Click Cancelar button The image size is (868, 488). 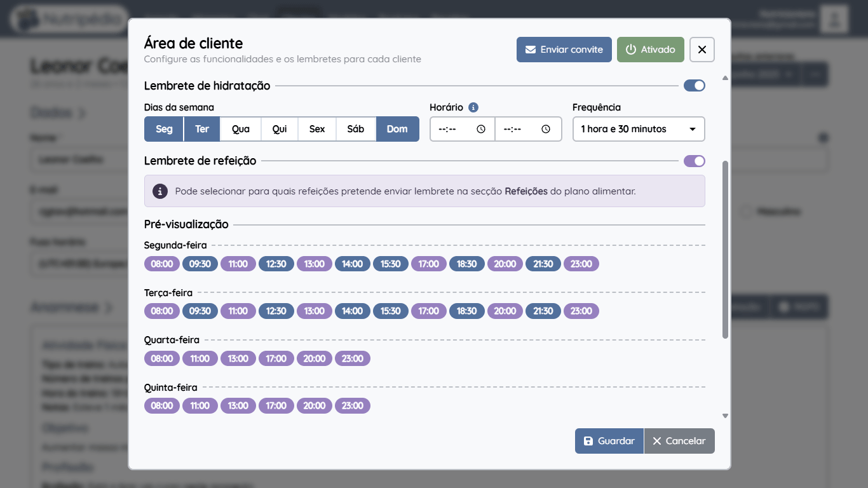tap(679, 441)
